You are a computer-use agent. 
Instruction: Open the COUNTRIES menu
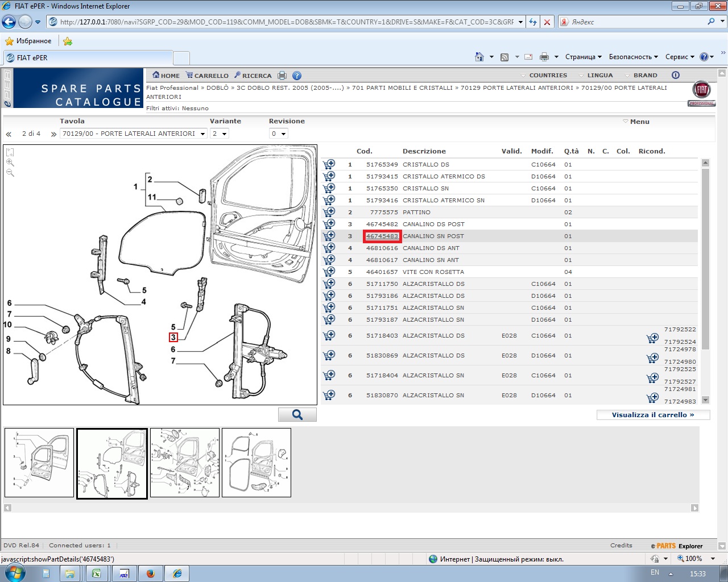(548, 75)
